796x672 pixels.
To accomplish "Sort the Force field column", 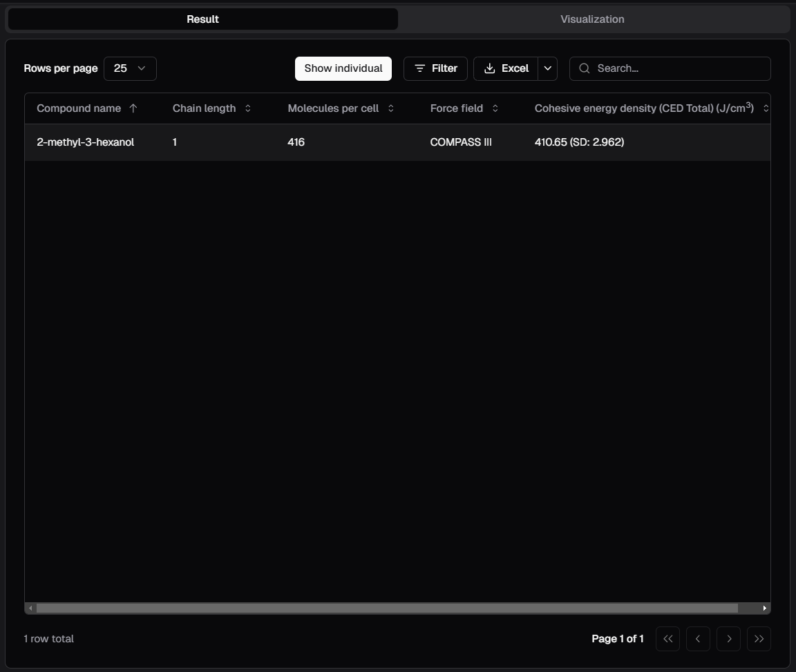I will click(x=495, y=108).
